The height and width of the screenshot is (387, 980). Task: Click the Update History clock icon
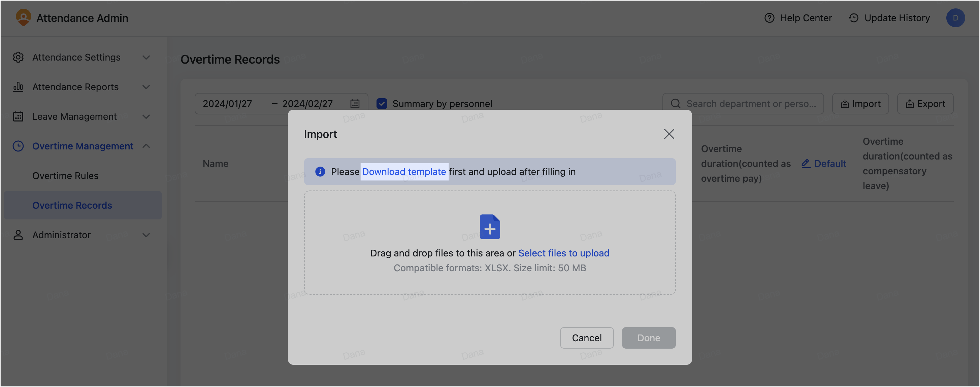(x=853, y=18)
